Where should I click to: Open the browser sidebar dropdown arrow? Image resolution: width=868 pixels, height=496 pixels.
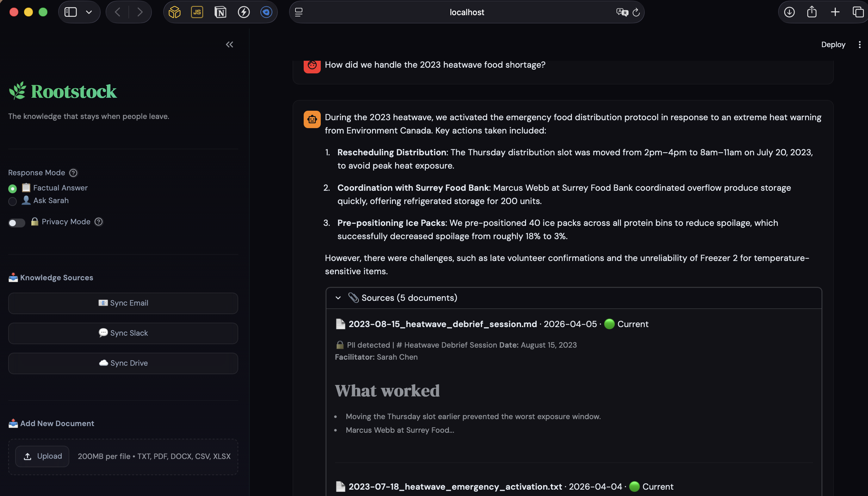pos(89,12)
